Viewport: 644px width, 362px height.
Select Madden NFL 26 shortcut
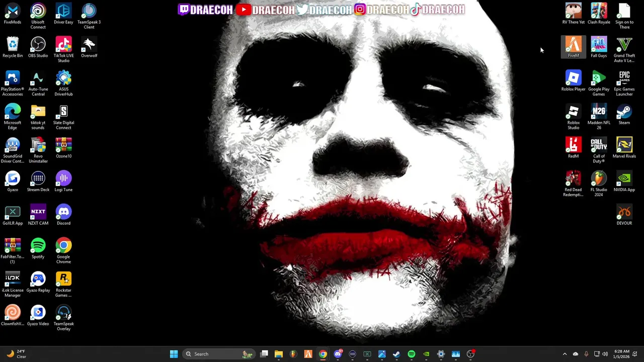tap(599, 117)
